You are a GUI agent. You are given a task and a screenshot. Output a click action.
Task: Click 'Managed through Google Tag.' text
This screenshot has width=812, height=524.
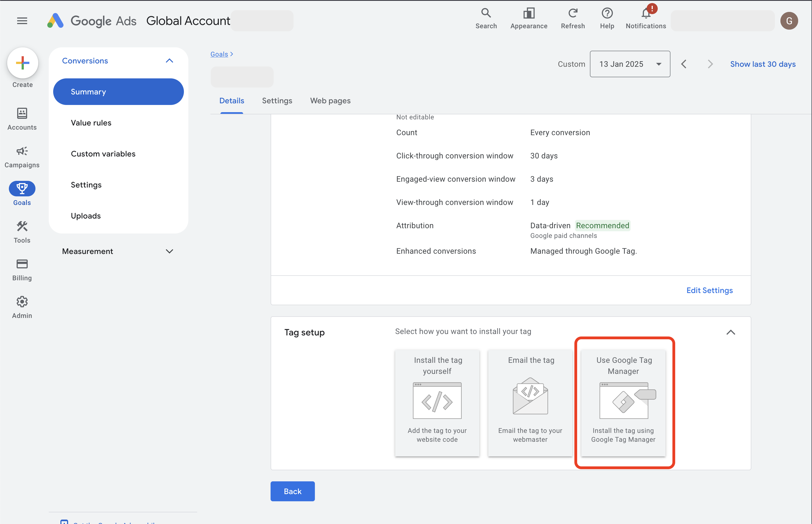pyautogui.click(x=584, y=251)
